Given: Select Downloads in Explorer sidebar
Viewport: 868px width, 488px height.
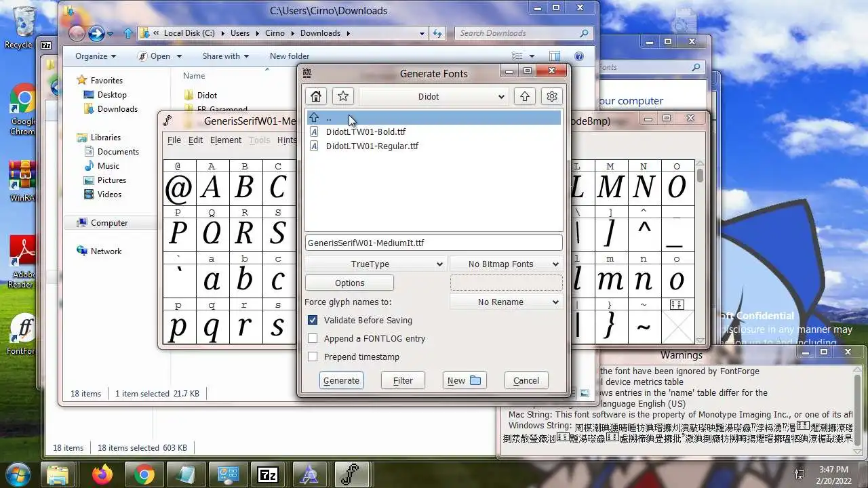Looking at the screenshot, I should (117, 108).
